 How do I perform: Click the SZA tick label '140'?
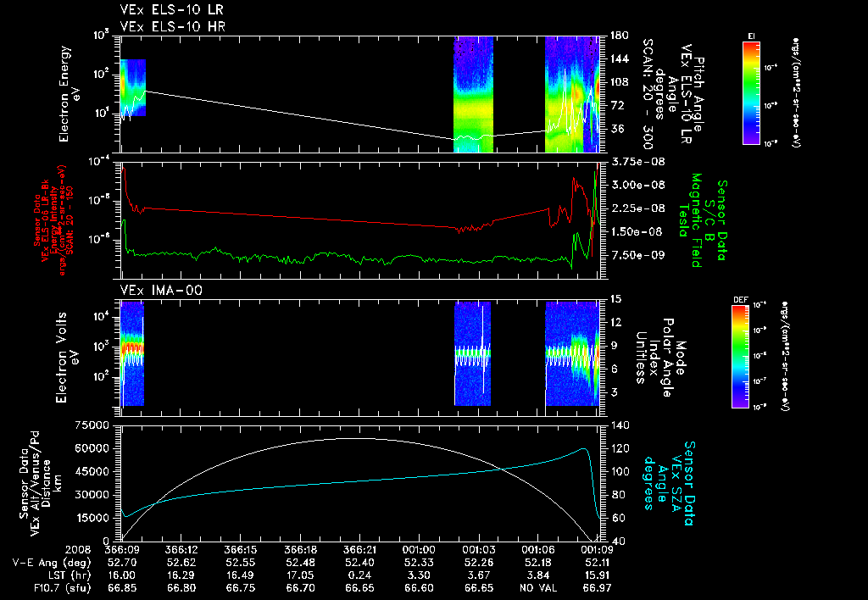click(x=620, y=425)
